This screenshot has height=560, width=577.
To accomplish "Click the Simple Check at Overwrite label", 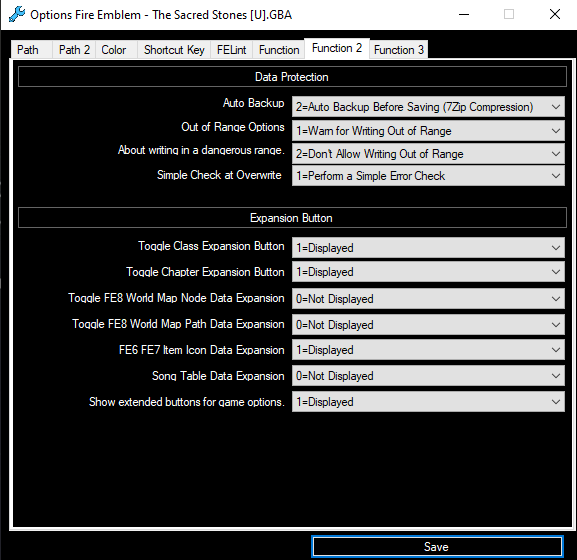I will 219,175.
